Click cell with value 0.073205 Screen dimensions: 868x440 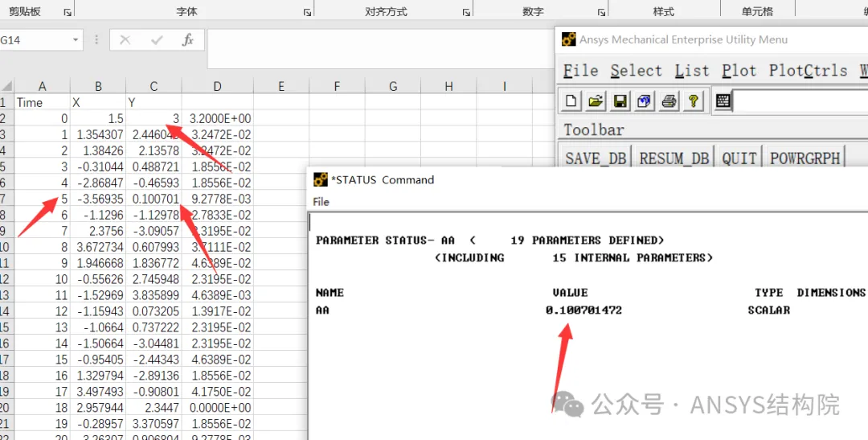[x=154, y=311]
